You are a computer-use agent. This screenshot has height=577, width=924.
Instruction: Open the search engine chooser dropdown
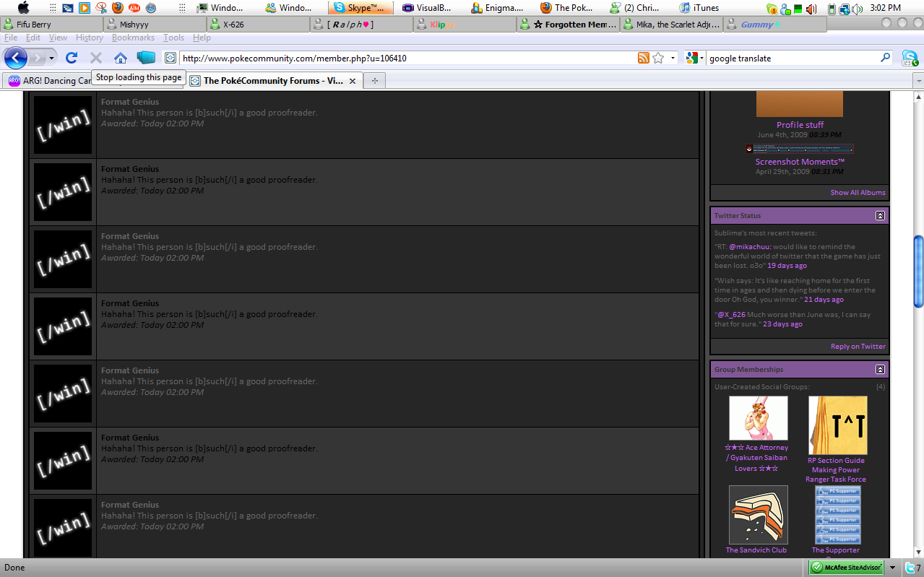694,58
